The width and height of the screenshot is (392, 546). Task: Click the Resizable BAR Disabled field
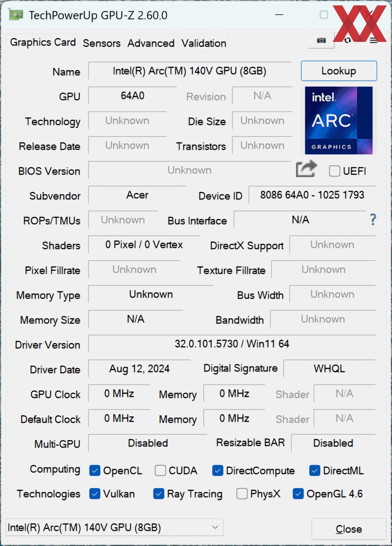click(x=333, y=443)
